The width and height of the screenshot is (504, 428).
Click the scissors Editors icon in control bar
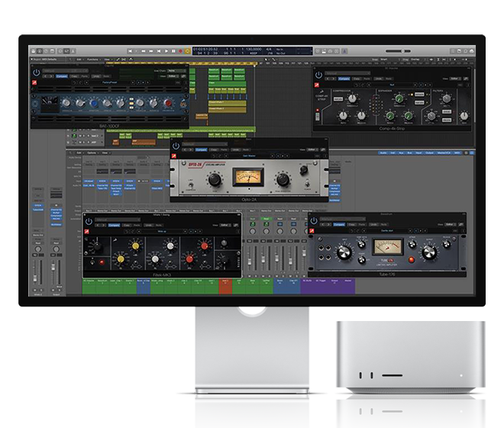tap(73, 51)
